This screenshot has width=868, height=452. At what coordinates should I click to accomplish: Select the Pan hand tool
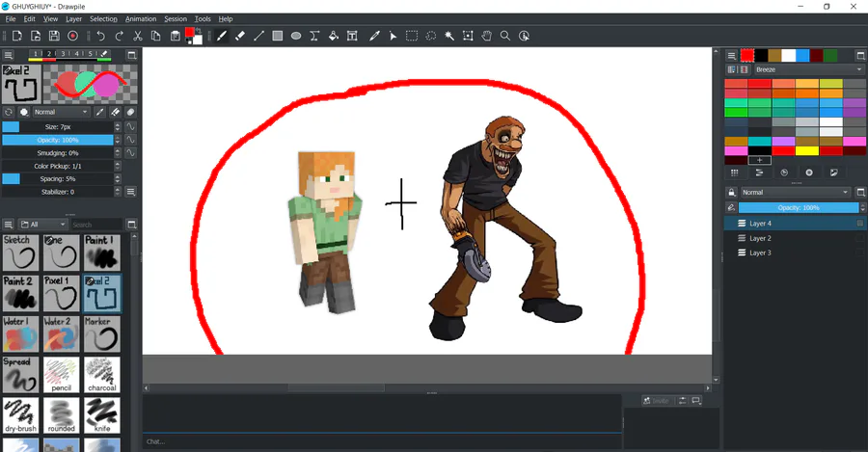tap(487, 36)
